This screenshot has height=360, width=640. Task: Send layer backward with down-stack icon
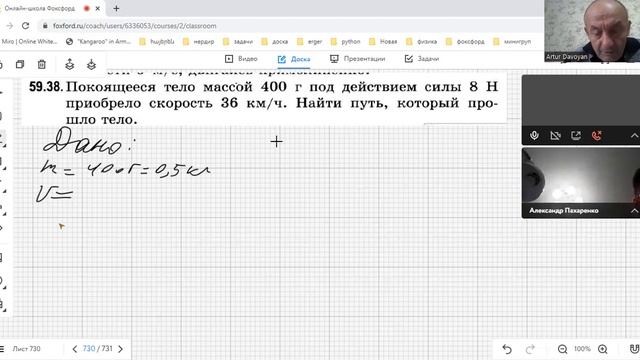point(91,64)
